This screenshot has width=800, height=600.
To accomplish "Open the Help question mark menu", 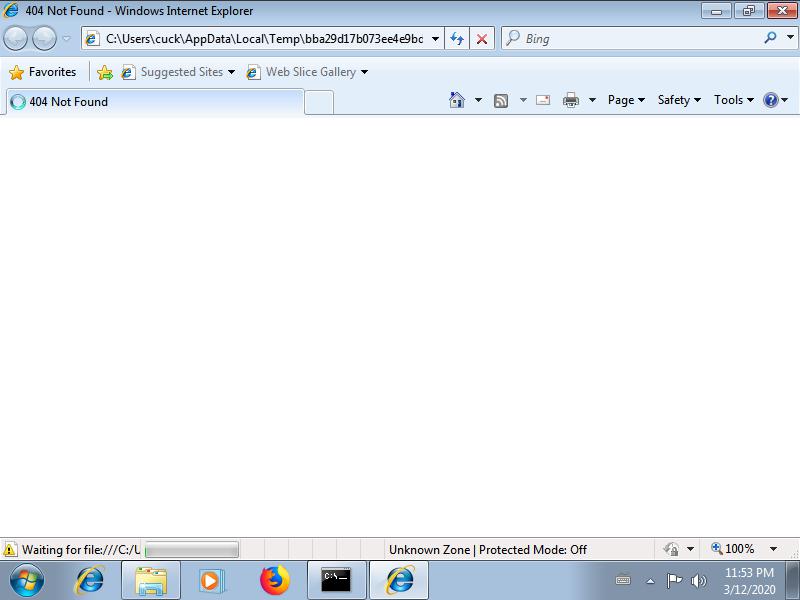I will coord(775,100).
